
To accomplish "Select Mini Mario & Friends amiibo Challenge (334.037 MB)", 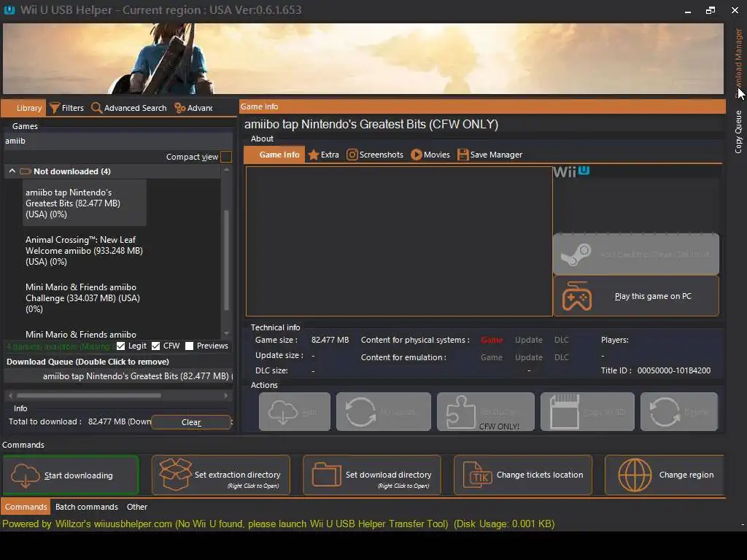I will tap(83, 298).
